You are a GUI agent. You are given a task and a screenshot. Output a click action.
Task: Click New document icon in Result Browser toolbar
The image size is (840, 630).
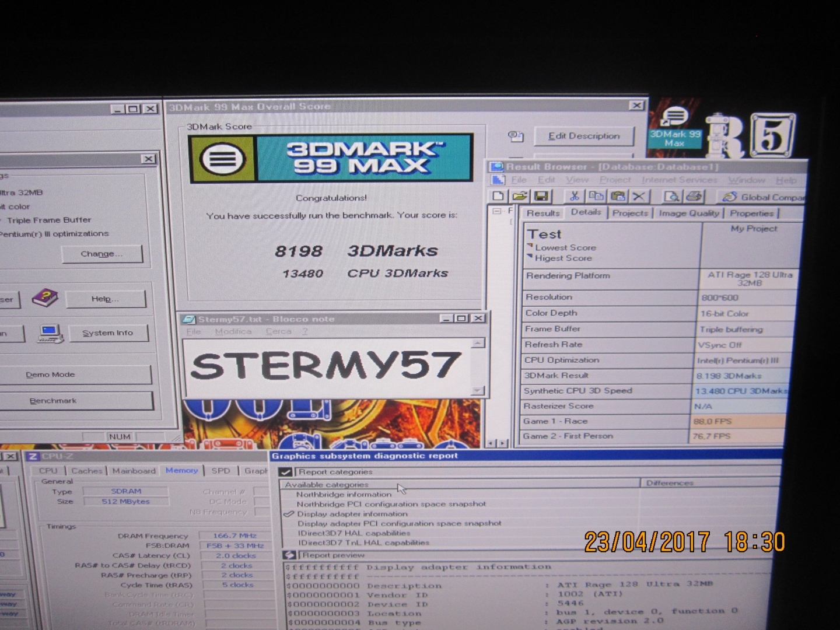[x=499, y=196]
